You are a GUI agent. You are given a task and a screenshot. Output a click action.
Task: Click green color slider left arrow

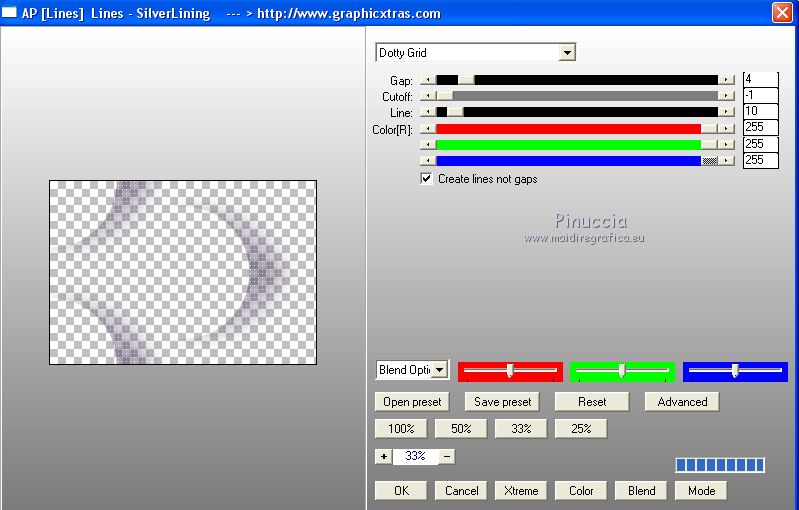428,145
